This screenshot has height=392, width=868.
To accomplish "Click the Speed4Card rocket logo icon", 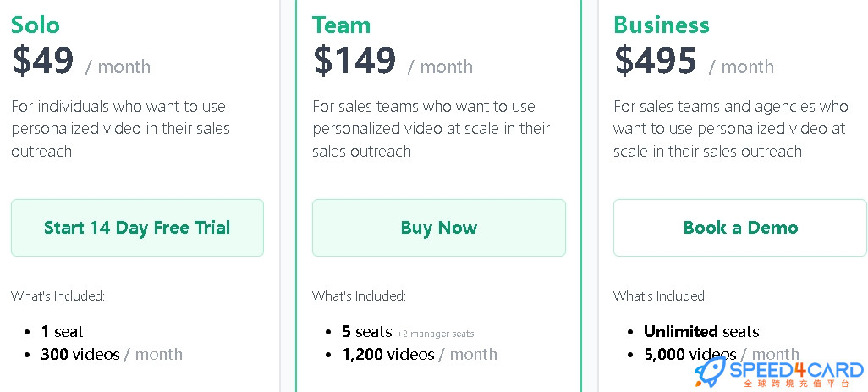I will [711, 371].
